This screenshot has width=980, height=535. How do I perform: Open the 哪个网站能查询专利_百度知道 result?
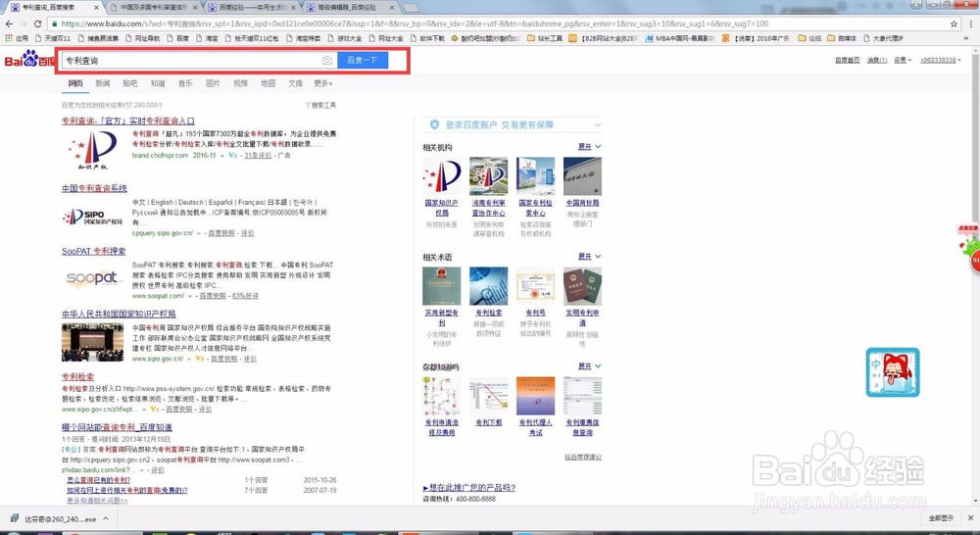point(117,427)
